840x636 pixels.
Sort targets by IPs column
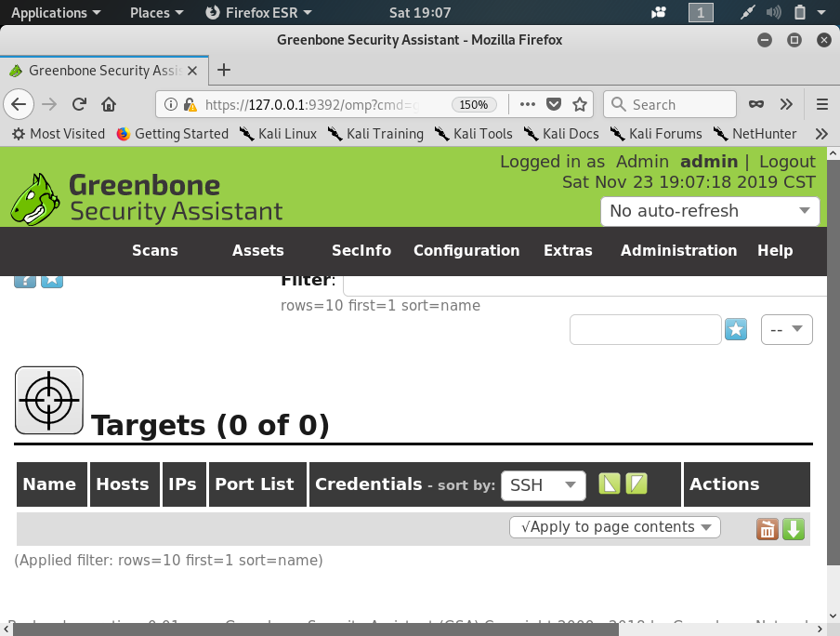[x=182, y=484]
